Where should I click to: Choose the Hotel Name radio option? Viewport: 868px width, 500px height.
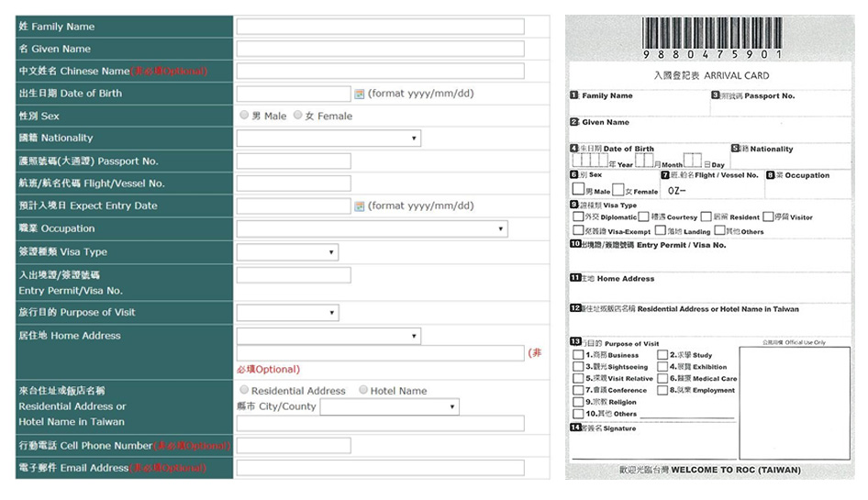(x=363, y=390)
